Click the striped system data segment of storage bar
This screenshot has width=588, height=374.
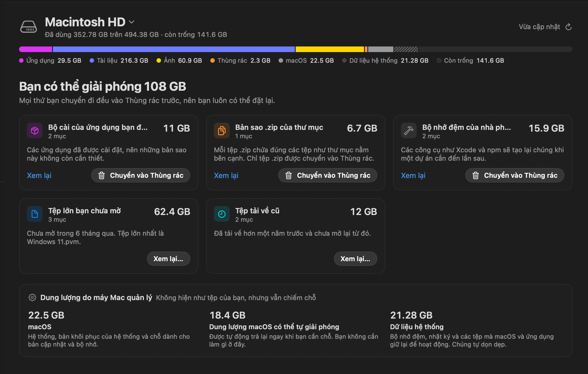[406, 49]
